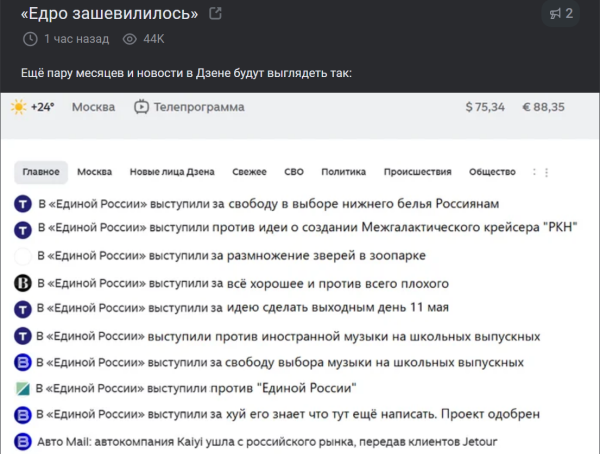This screenshot has height=454, width=600.
Task: Click the green-white source icon for the против "Единой России" headline
Action: pos(23,389)
